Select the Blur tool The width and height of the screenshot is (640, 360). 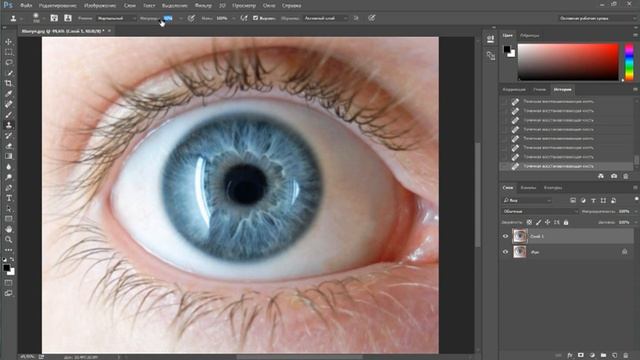pyautogui.click(x=9, y=167)
